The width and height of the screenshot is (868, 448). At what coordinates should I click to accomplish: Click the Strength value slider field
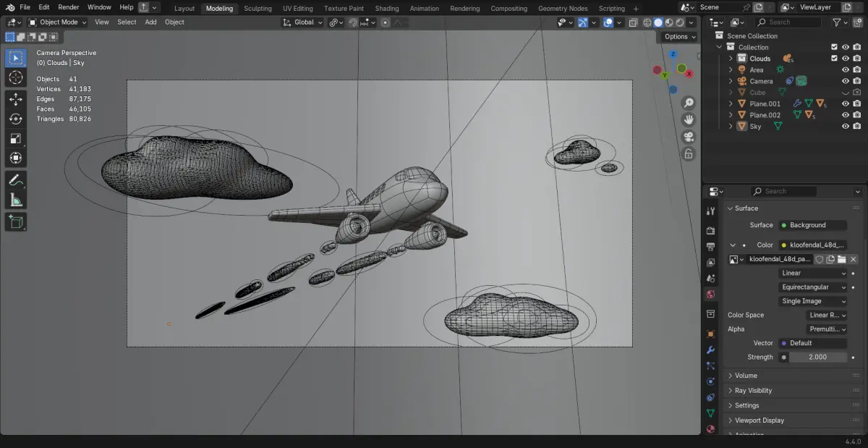click(x=818, y=358)
